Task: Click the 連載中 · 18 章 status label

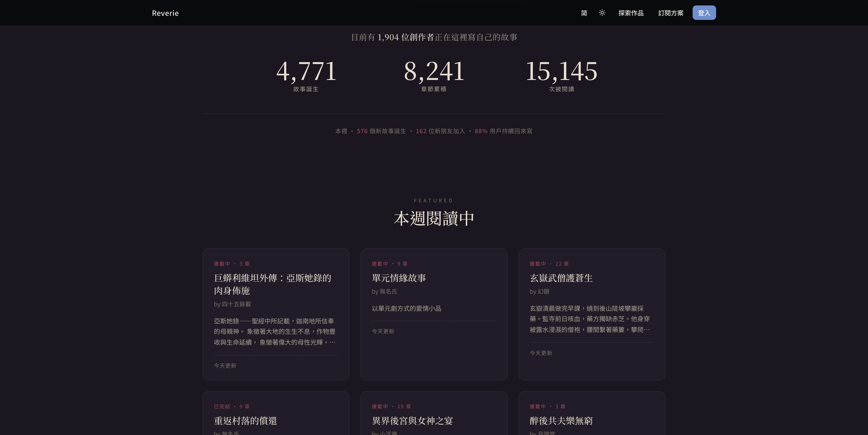Action: pos(391,406)
